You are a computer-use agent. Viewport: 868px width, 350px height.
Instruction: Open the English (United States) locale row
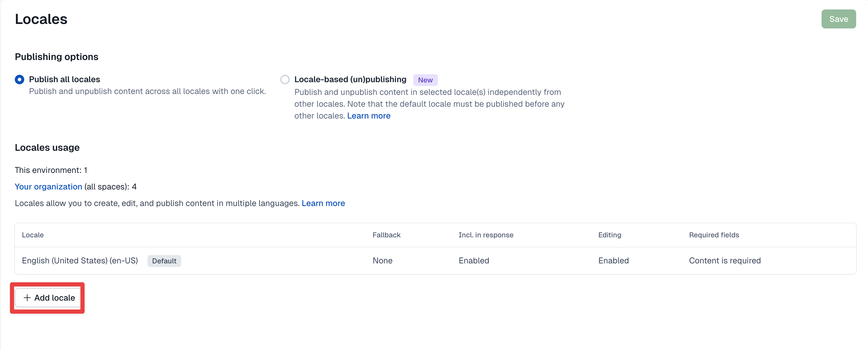80,261
